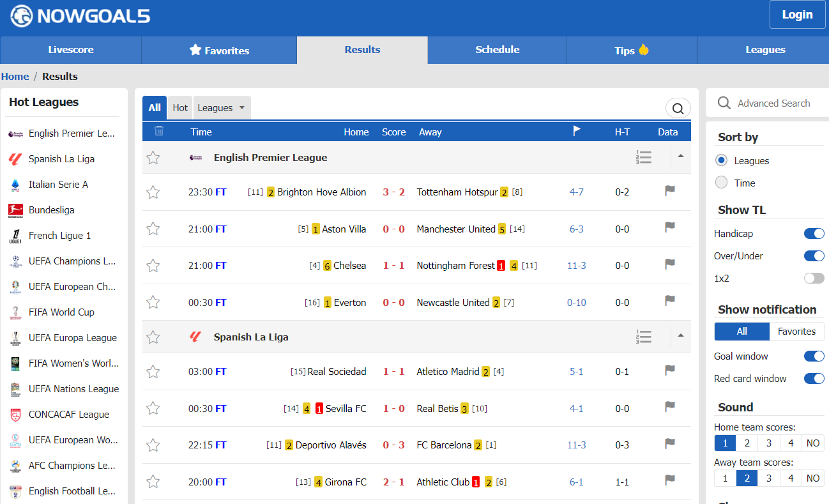Open flag data for Sevilla FC match

670,407
